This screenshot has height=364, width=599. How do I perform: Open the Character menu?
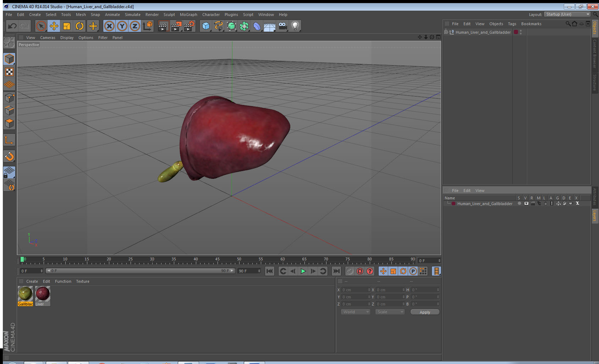point(211,15)
